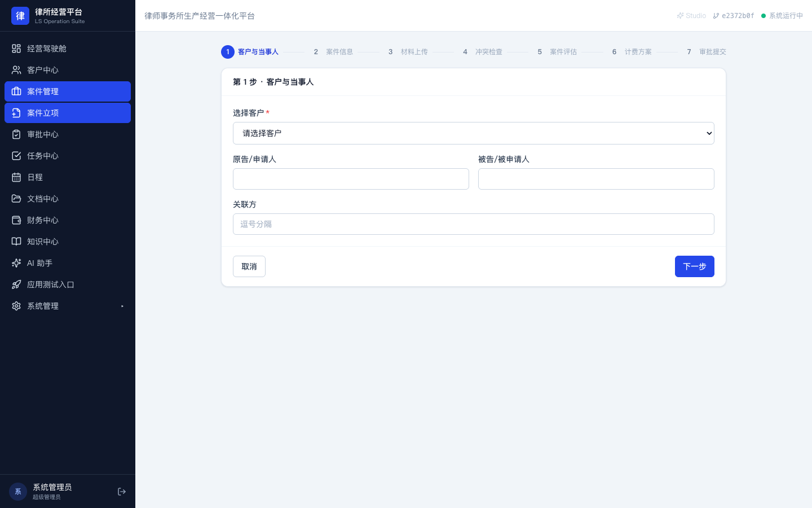Image resolution: width=812 pixels, height=508 pixels.
Task: Click the 第 1 步 · 客户与当事人 heading
Action: point(273,82)
